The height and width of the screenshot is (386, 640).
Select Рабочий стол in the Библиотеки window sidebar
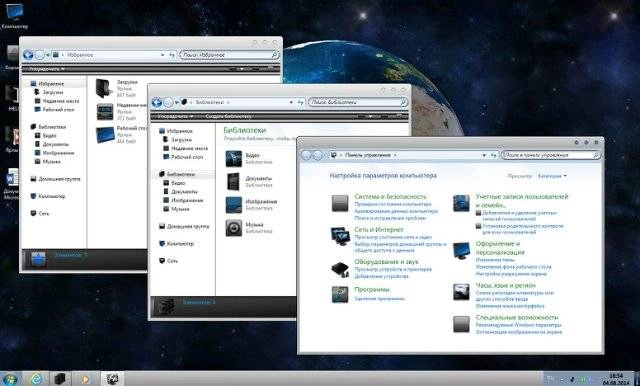(187, 157)
